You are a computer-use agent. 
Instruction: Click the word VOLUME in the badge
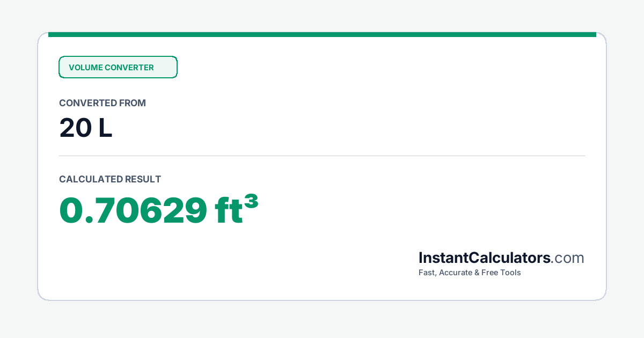coord(85,68)
